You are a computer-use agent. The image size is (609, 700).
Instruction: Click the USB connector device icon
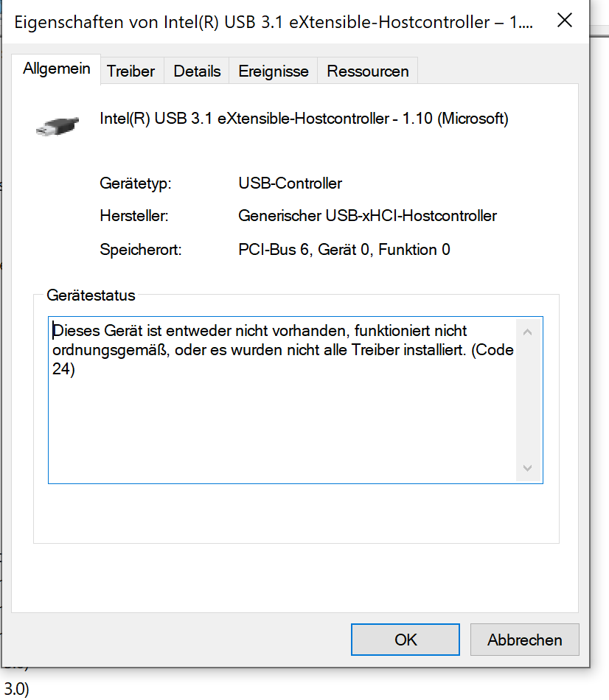[58, 125]
